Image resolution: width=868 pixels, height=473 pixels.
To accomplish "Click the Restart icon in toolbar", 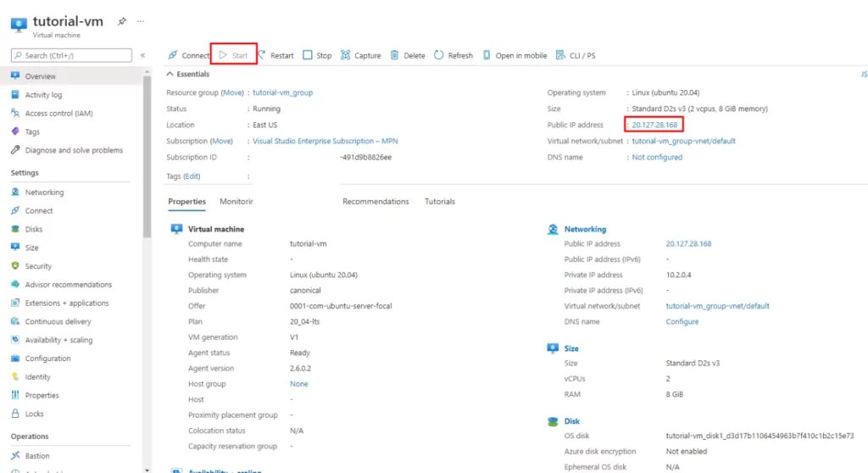I will 262,55.
